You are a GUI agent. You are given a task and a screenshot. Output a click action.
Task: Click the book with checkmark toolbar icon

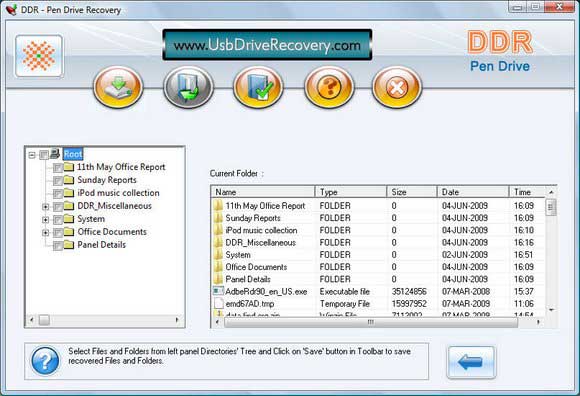click(258, 87)
